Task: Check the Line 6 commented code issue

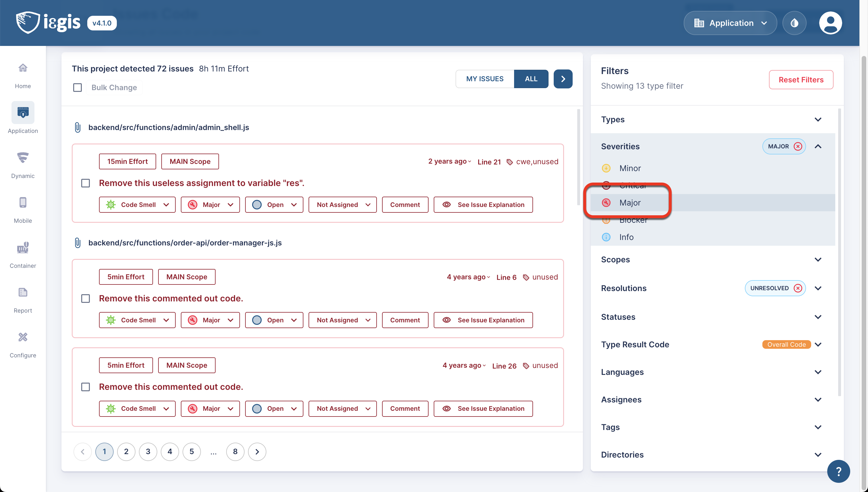Action: pos(86,298)
